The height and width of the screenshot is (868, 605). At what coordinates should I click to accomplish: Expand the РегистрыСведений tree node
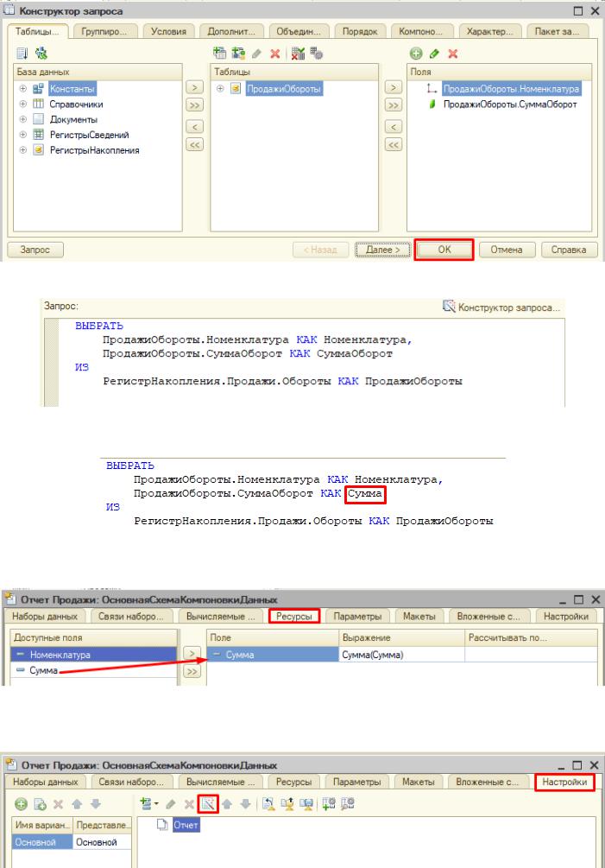[22, 135]
